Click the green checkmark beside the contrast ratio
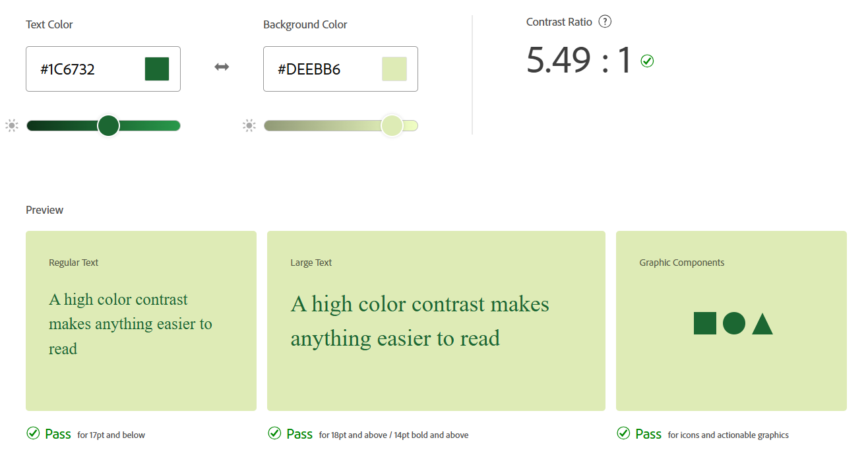868x471 pixels. coord(647,61)
